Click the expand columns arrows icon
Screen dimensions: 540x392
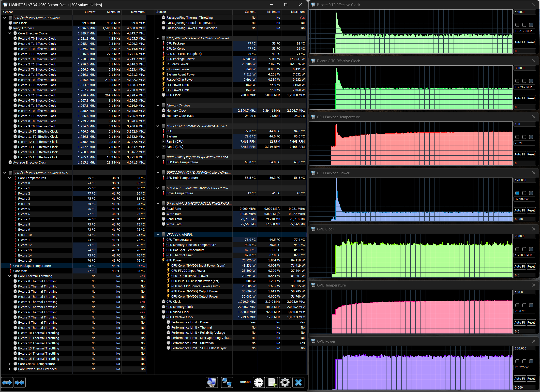pos(7,382)
